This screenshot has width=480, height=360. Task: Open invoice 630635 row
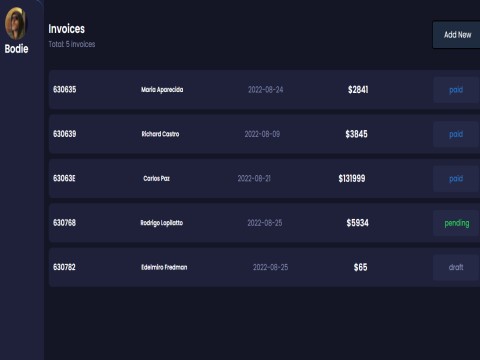(264, 89)
